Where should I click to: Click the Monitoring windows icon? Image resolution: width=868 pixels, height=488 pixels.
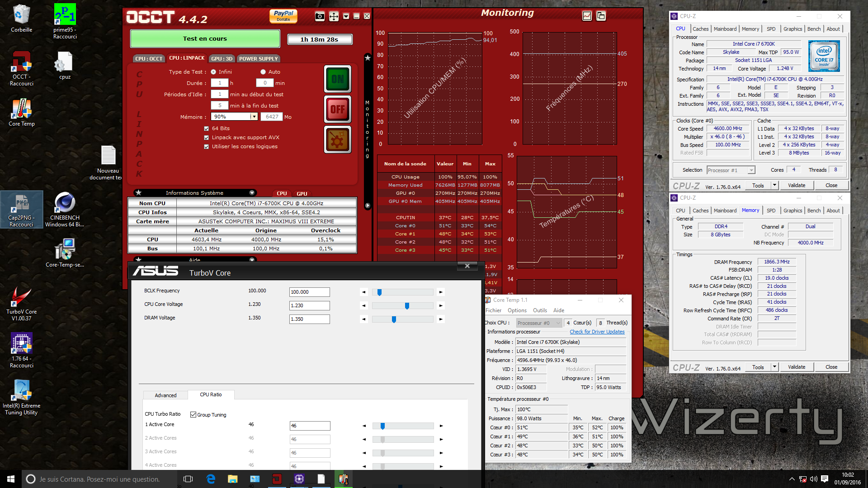[601, 16]
